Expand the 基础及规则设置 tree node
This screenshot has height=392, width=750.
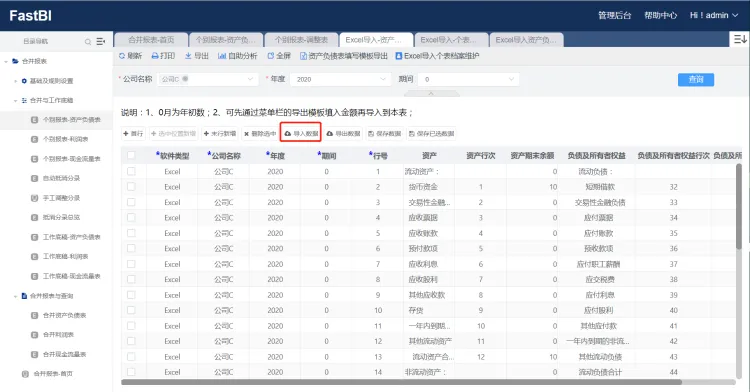(x=15, y=81)
